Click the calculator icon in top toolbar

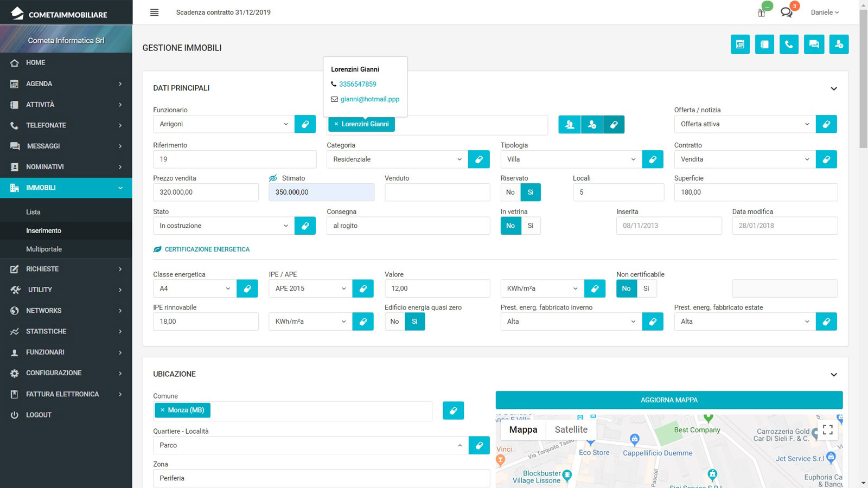click(x=740, y=44)
